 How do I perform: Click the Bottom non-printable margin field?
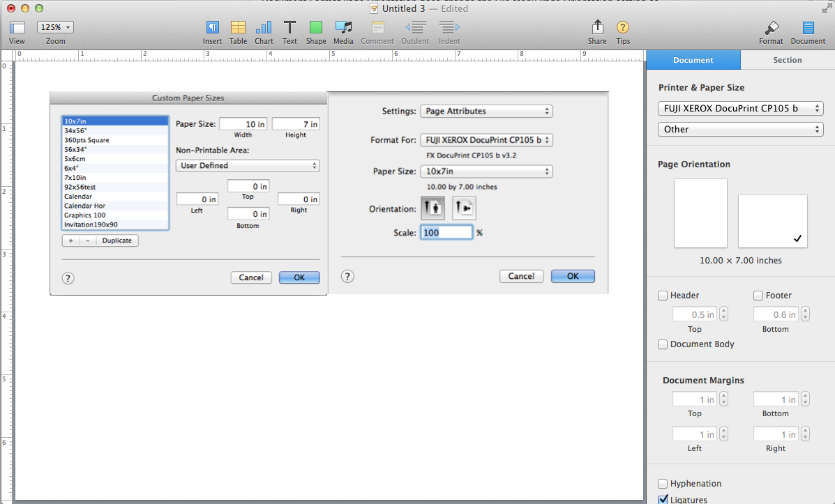[248, 214]
